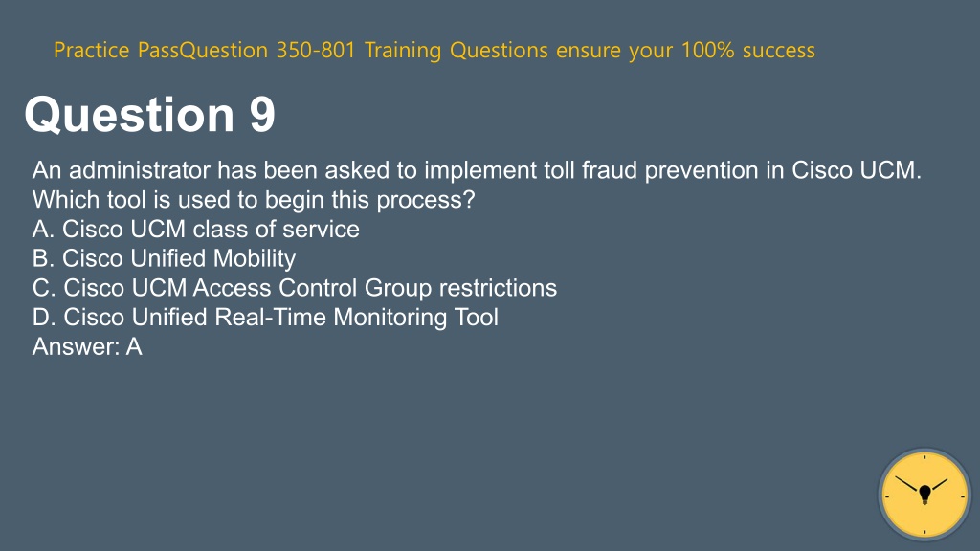Click the letter 'C.' option marker
Viewport: 980px width, 551px height.
[x=44, y=288]
